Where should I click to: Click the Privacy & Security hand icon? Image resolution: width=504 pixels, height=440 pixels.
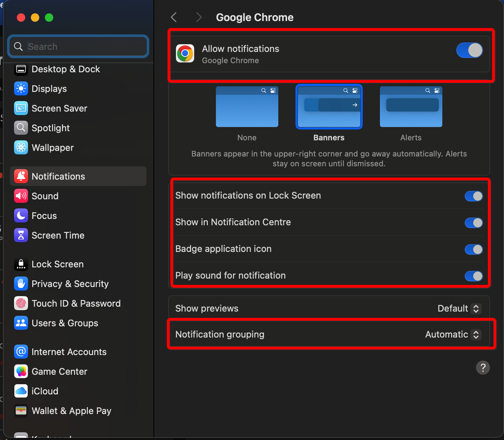coord(21,284)
